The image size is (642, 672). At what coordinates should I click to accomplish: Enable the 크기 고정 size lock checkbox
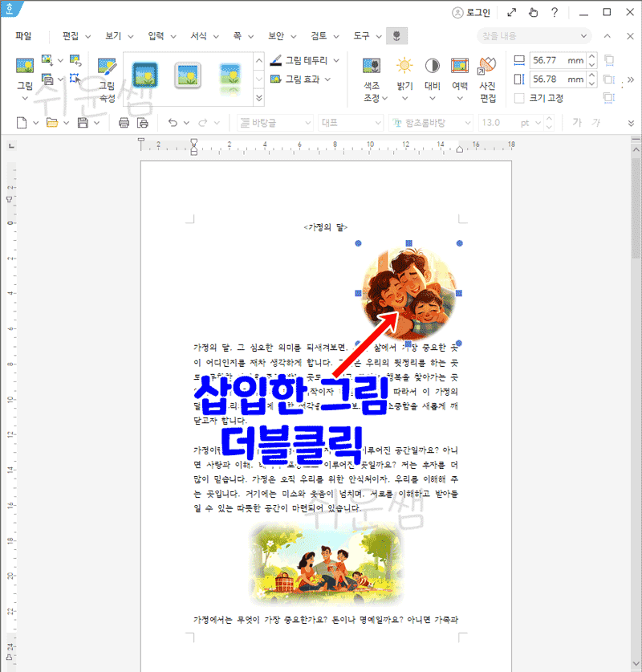click(x=519, y=96)
